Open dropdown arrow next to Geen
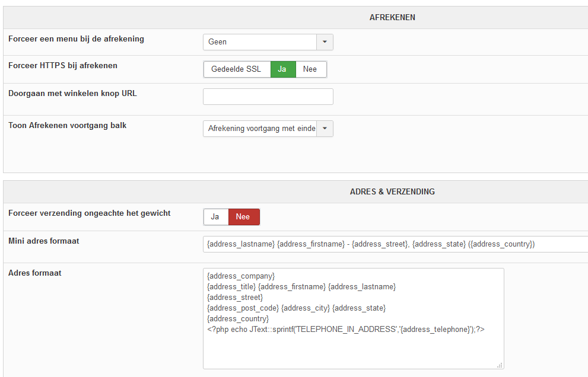The width and height of the screenshot is (588, 377). pos(325,42)
